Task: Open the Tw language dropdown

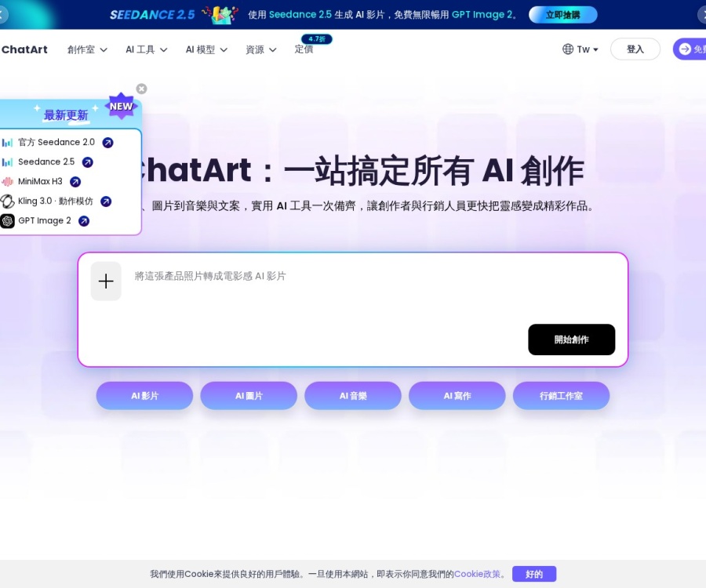Action: [x=588, y=49]
